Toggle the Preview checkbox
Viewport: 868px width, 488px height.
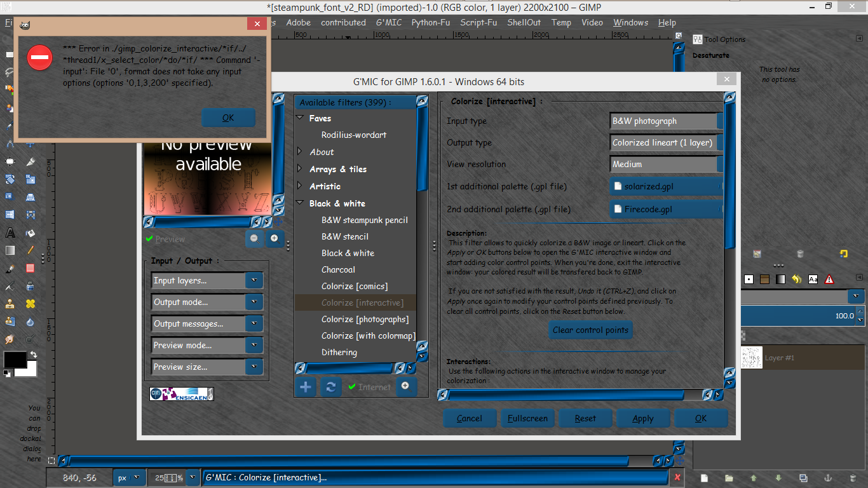coord(165,239)
